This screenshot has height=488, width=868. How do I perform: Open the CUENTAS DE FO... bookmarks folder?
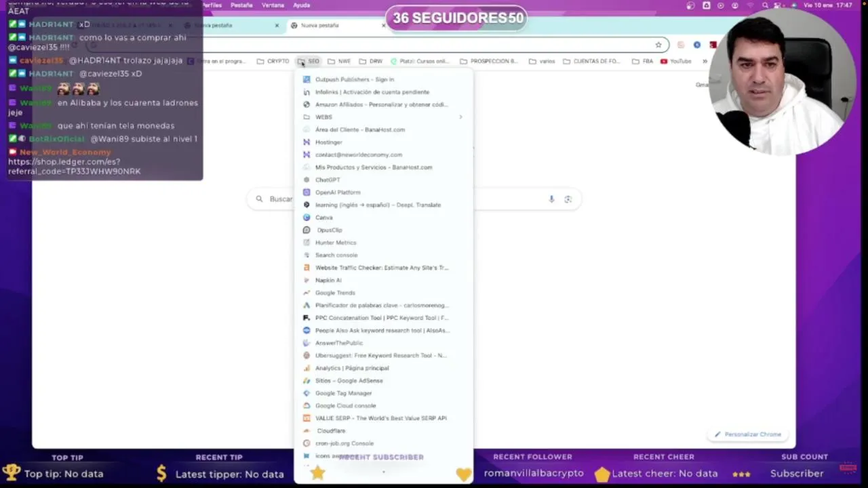click(x=591, y=61)
